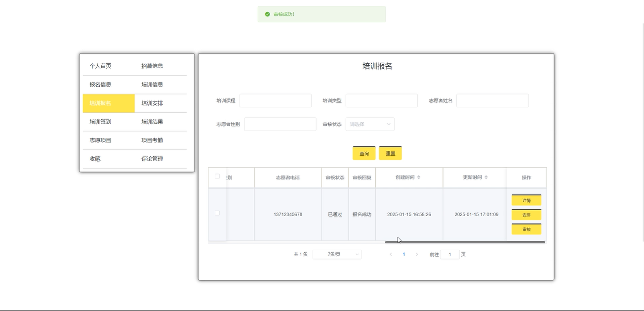Image resolution: width=644 pixels, height=311 pixels.
Task: Click the 前往 page number input box
Action: point(449,255)
